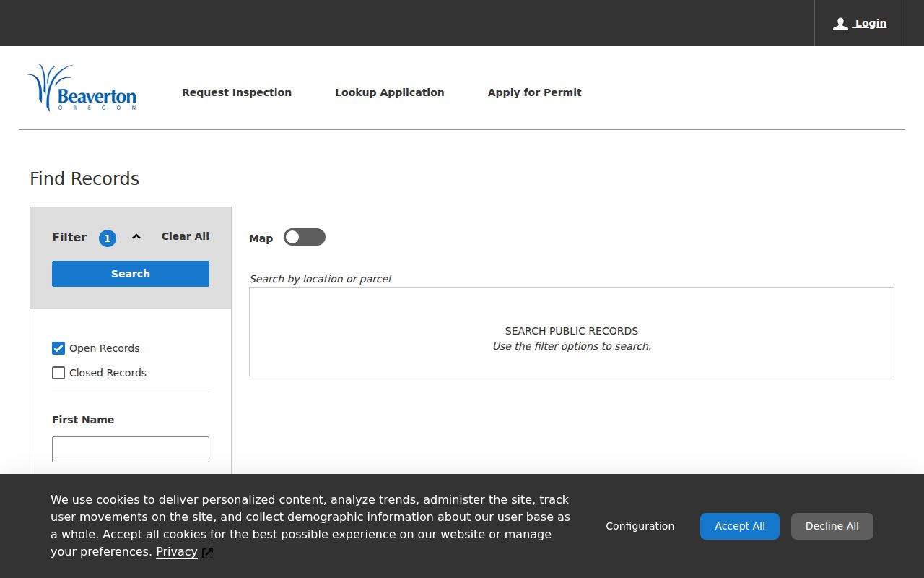
Task: Click the First Name label
Action: [83, 420]
